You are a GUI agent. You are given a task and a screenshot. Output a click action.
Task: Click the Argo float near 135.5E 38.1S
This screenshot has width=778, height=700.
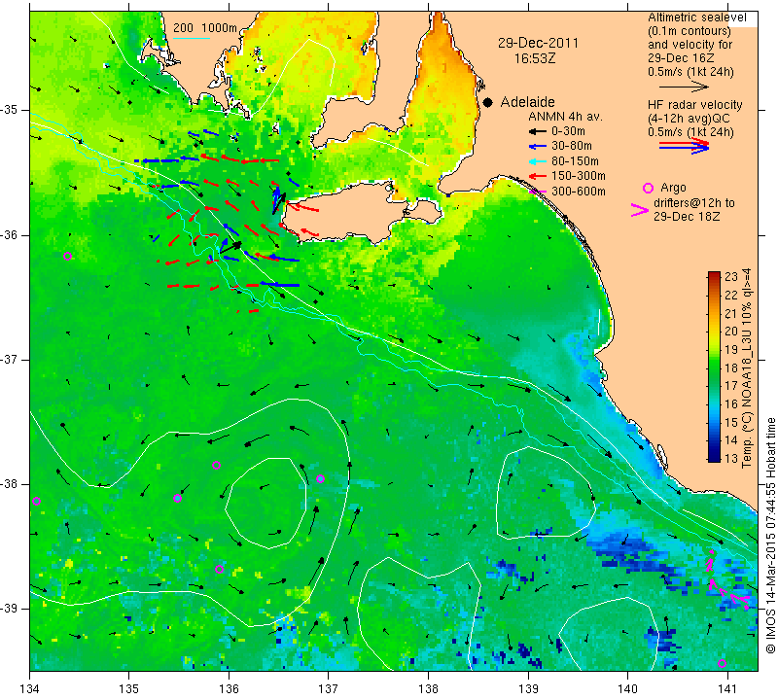(177, 498)
